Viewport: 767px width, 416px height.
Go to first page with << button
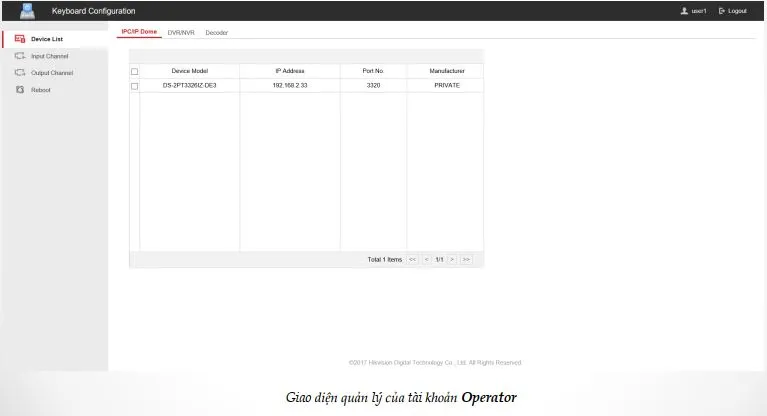[x=412, y=259]
